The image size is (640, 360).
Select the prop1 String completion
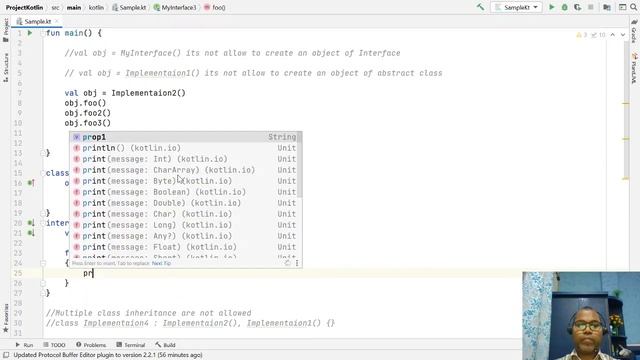tap(184, 137)
